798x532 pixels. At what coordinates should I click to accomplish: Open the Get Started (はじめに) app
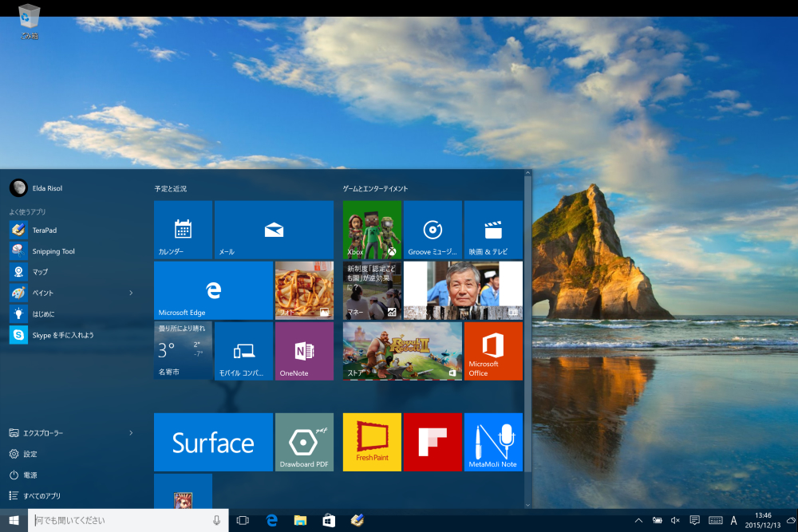tap(71, 313)
